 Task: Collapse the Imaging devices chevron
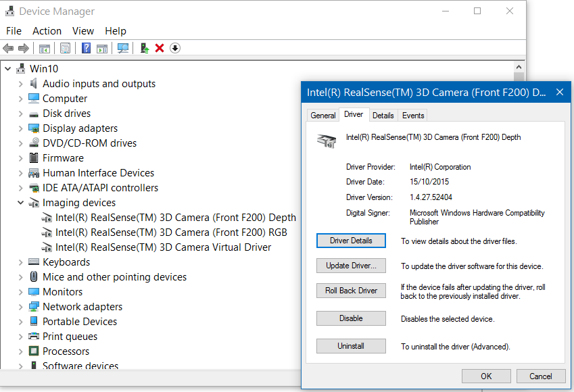click(x=21, y=202)
